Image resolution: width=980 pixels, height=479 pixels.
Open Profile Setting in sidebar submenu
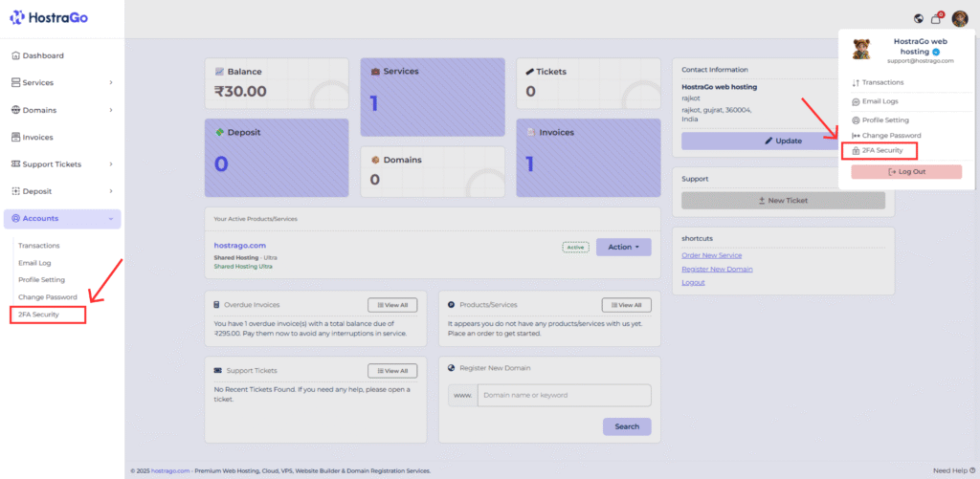(x=41, y=280)
